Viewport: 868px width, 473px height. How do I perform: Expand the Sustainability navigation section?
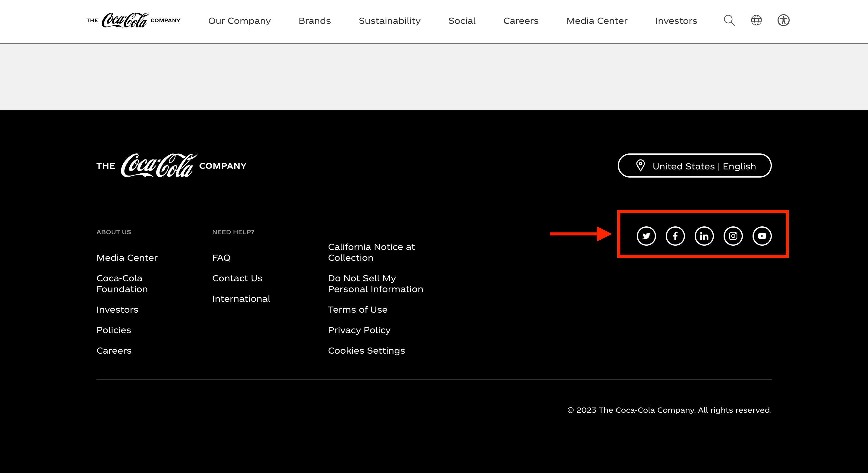[390, 21]
